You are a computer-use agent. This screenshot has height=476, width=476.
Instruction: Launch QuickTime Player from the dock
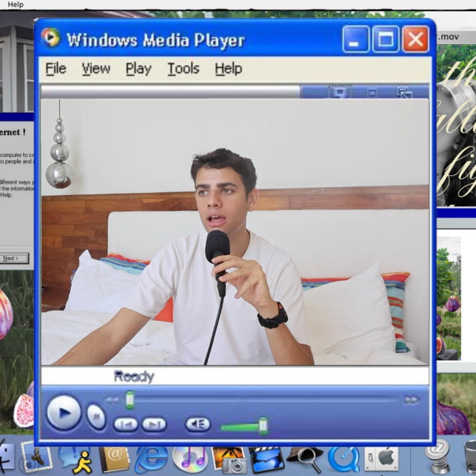pos(344,460)
